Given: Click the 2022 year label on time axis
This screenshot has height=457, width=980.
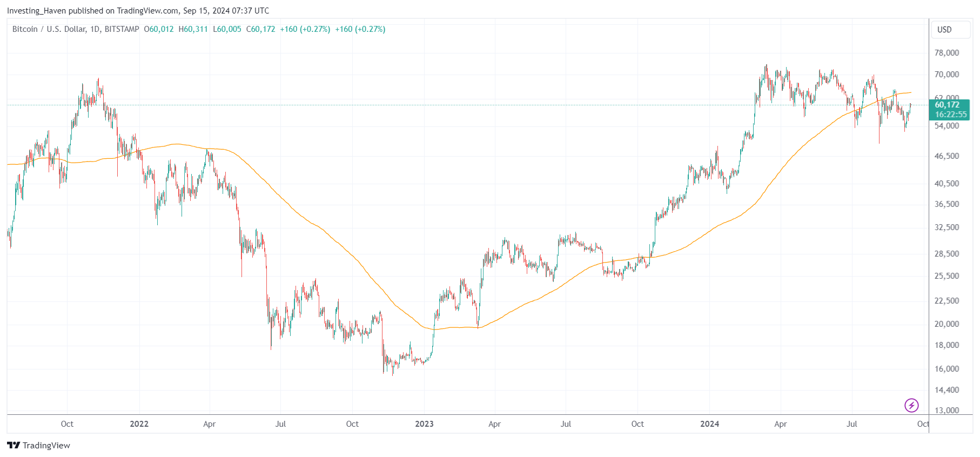Looking at the screenshot, I should pos(139,424).
